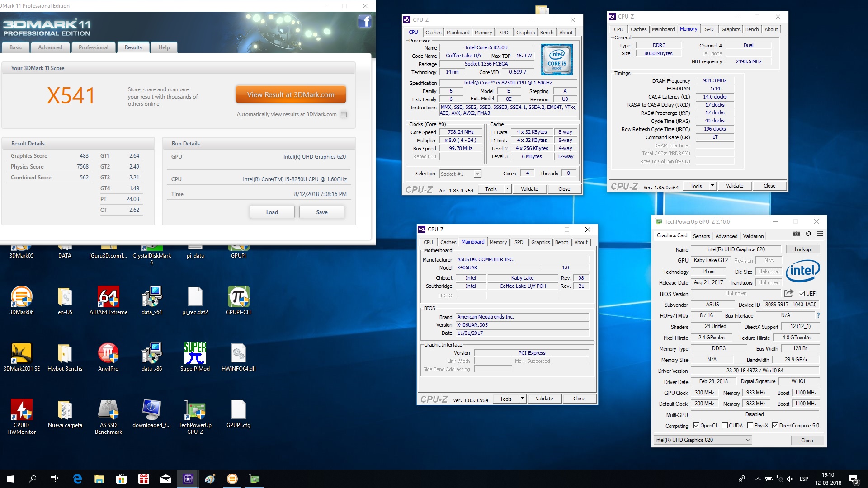Click the Facebook icon in 3DMark 11
The width and height of the screenshot is (868, 488).
364,21
